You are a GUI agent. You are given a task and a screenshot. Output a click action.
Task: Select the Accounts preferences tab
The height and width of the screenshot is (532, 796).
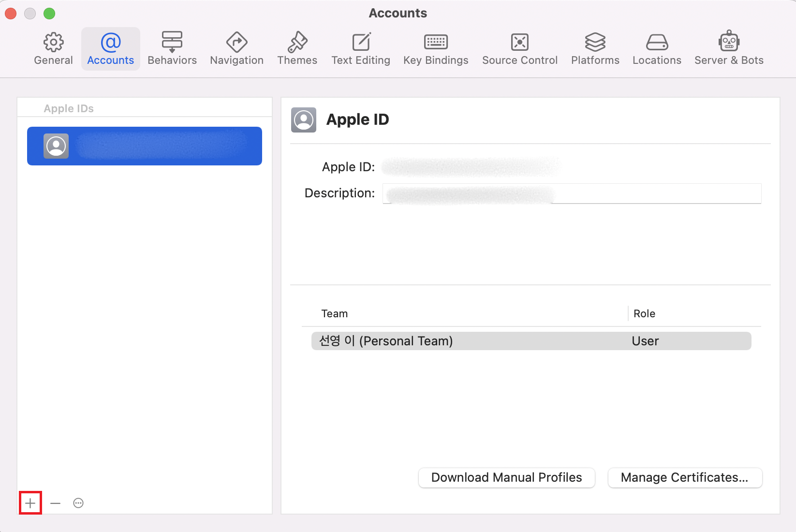[111, 49]
